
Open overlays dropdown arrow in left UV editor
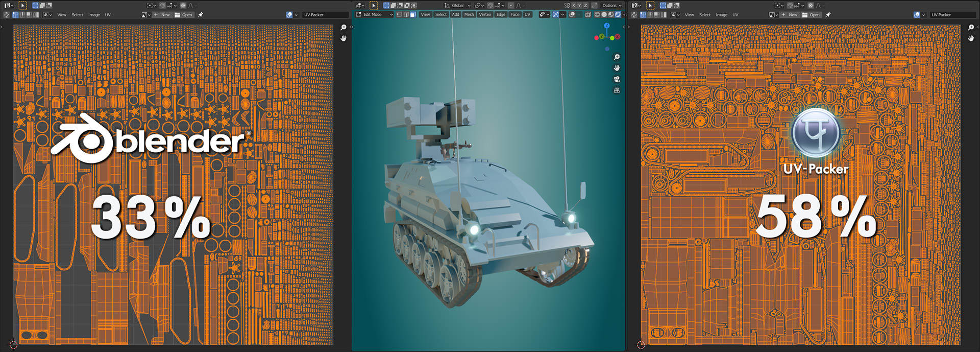tap(296, 15)
